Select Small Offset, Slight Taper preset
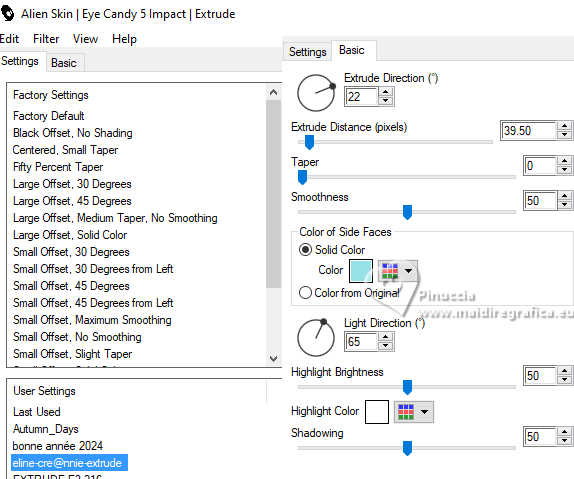The image size is (574, 479). 72,354
